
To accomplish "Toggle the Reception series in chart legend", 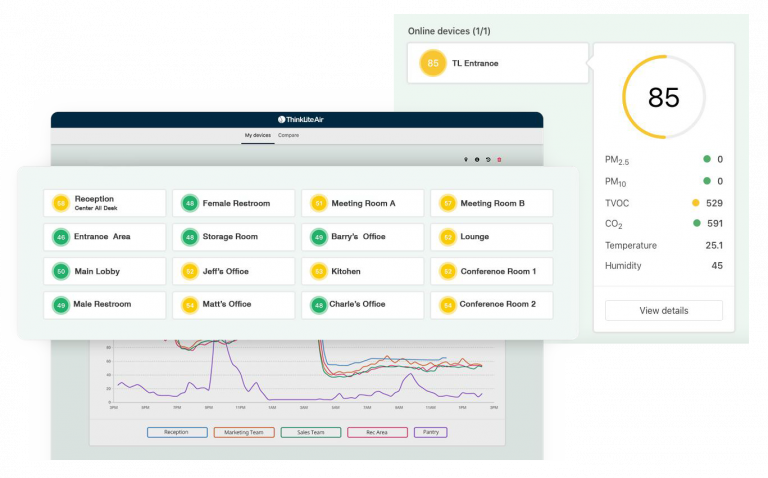I will pyautogui.click(x=177, y=432).
